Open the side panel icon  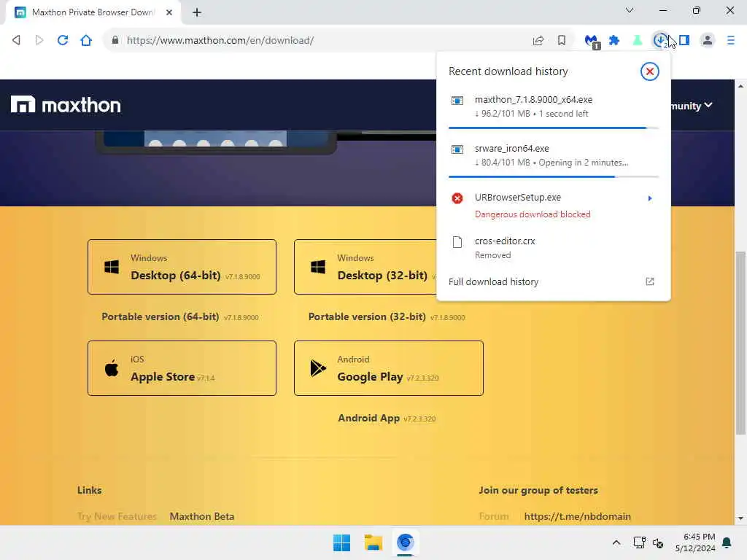coord(684,41)
